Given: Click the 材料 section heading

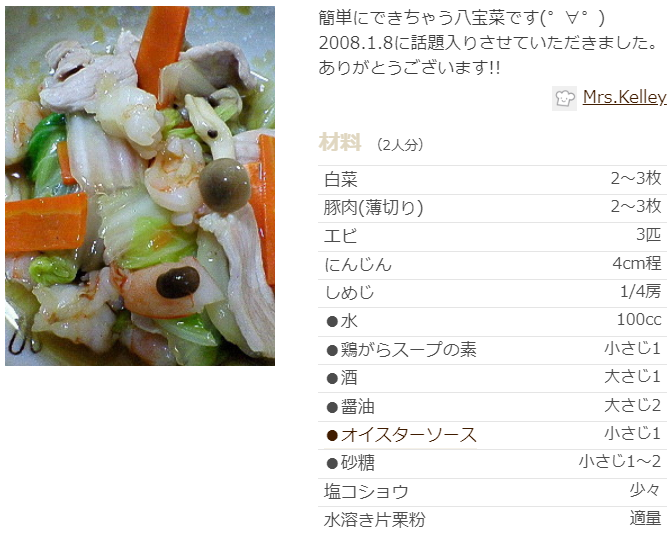Looking at the screenshot, I should coord(340,142).
